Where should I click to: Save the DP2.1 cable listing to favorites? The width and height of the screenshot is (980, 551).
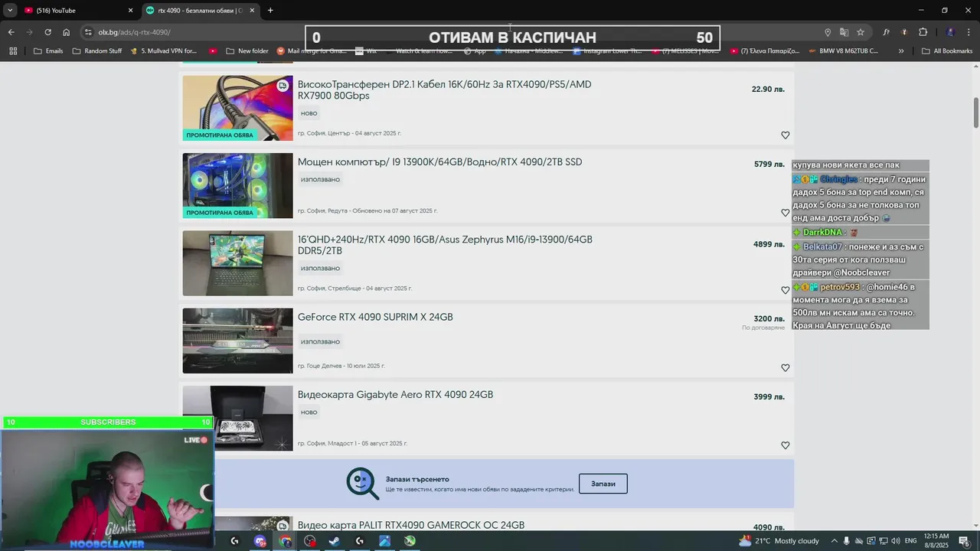pos(785,135)
